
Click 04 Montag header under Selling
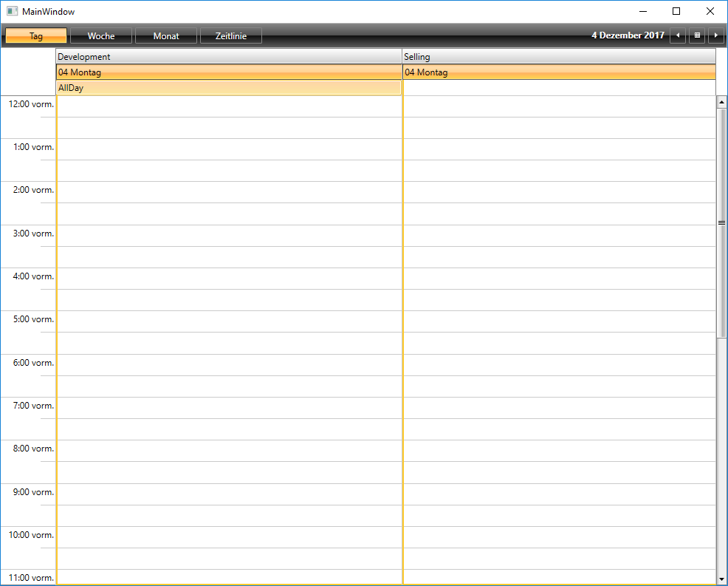(559, 72)
